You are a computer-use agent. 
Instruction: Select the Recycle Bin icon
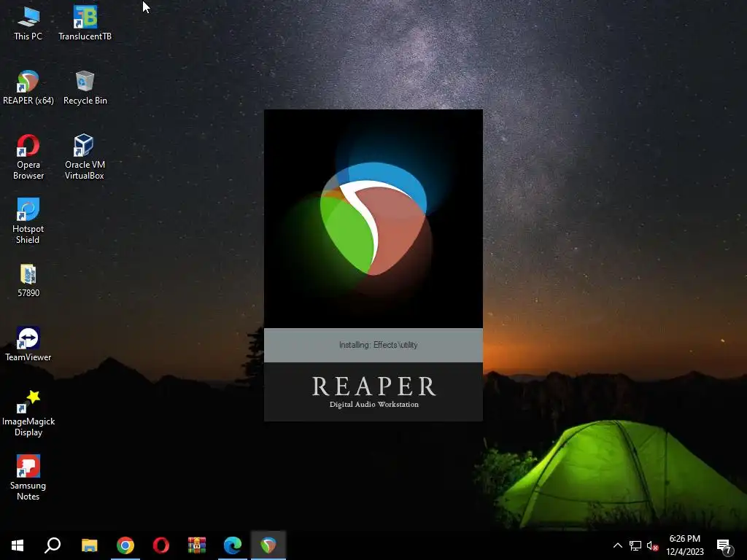pyautogui.click(x=85, y=87)
